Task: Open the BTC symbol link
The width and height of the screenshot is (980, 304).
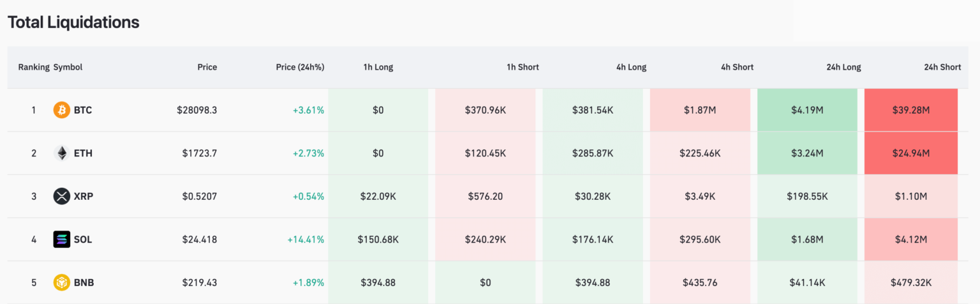Action: pyautogui.click(x=83, y=110)
